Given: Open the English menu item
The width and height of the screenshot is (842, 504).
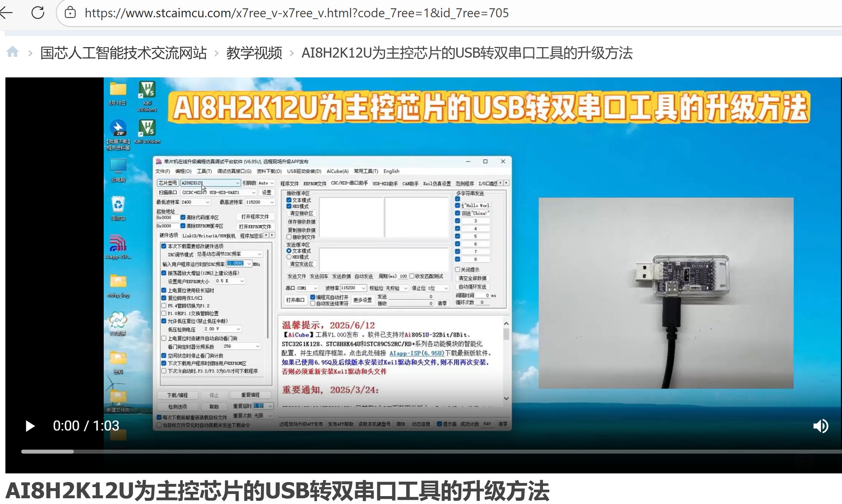Looking at the screenshot, I should point(391,171).
